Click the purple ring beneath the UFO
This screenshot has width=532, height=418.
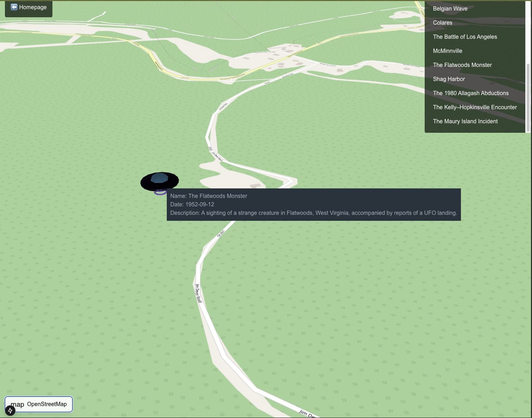(x=160, y=192)
